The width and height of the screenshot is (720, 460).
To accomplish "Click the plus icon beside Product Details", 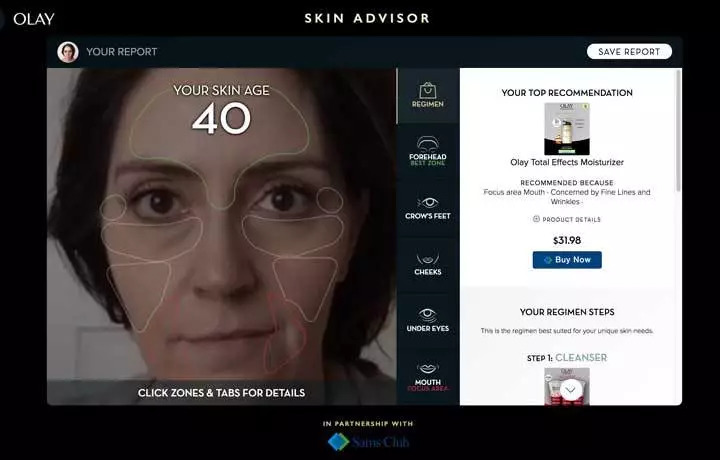I will 536,219.
